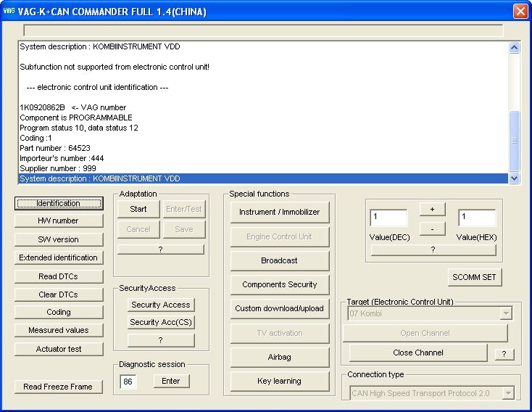
Task: Click the VAG app icon in title bar
Action: (9, 11)
